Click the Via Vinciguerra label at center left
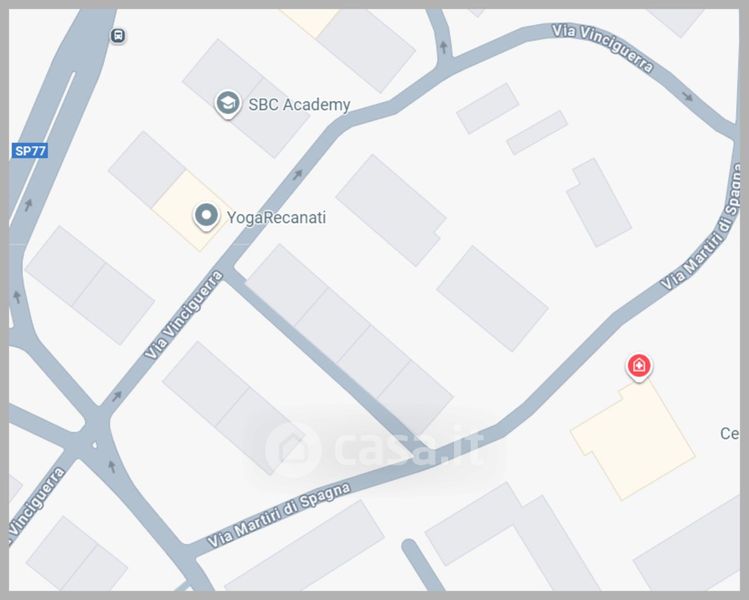This screenshot has height=600, width=749. pos(184,315)
